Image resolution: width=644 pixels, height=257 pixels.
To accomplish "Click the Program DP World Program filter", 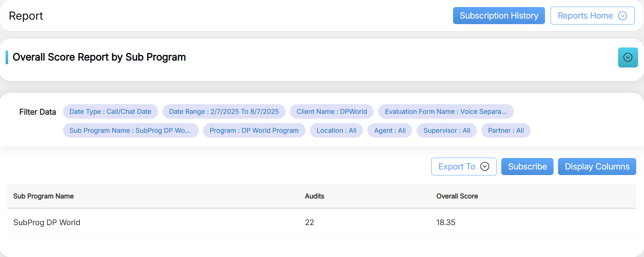I will click(x=254, y=131).
